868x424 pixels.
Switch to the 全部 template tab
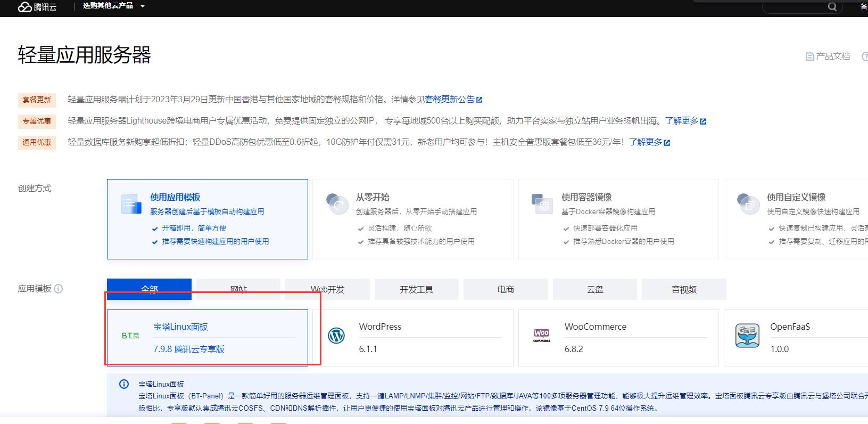(149, 289)
